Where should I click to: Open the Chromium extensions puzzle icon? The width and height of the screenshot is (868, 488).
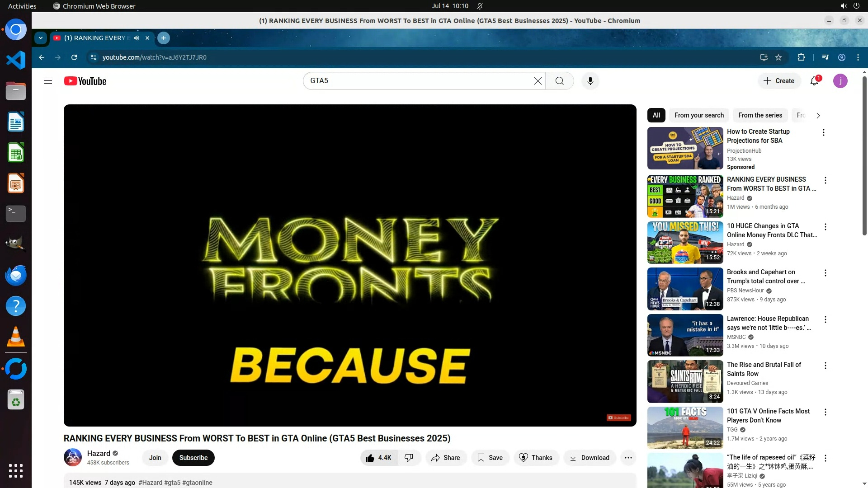pyautogui.click(x=801, y=57)
